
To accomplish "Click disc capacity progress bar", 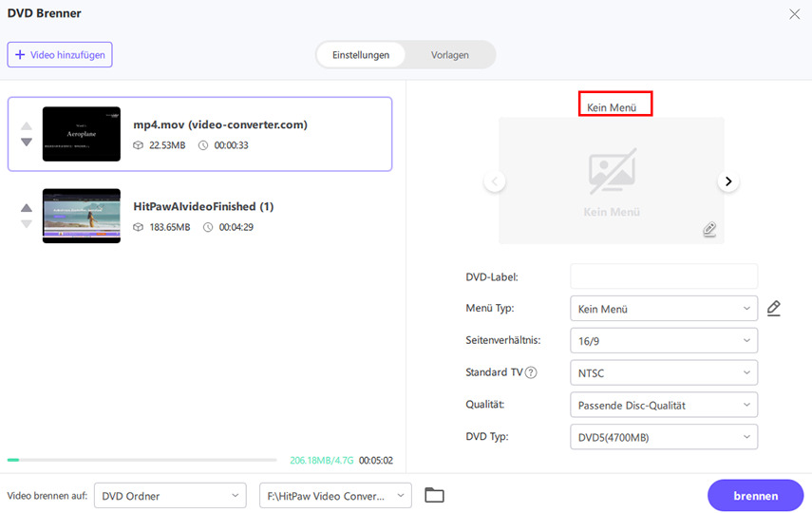I will [142, 460].
